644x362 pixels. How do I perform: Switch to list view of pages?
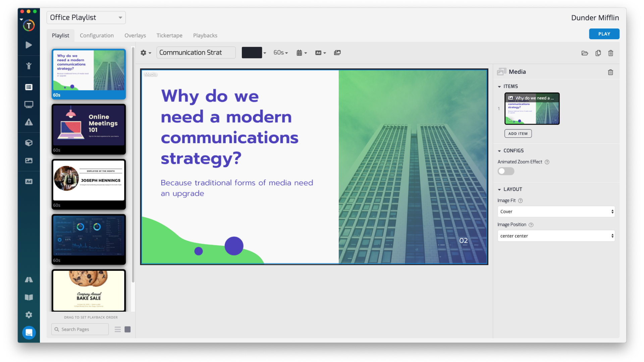click(118, 329)
